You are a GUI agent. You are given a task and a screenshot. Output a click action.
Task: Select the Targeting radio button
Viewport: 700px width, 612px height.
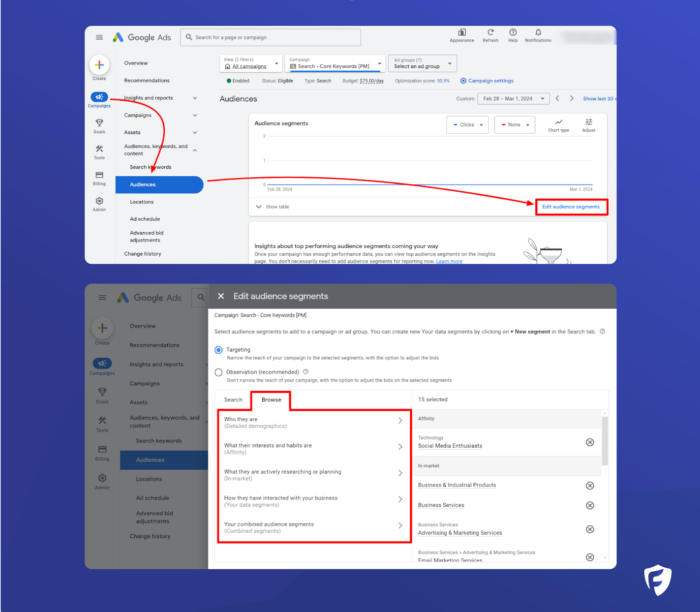[218, 350]
